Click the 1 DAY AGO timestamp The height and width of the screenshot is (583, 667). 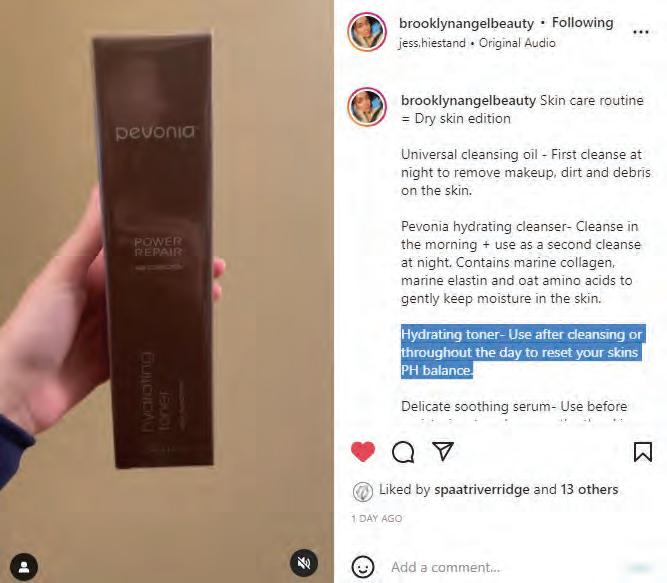tap(377, 518)
